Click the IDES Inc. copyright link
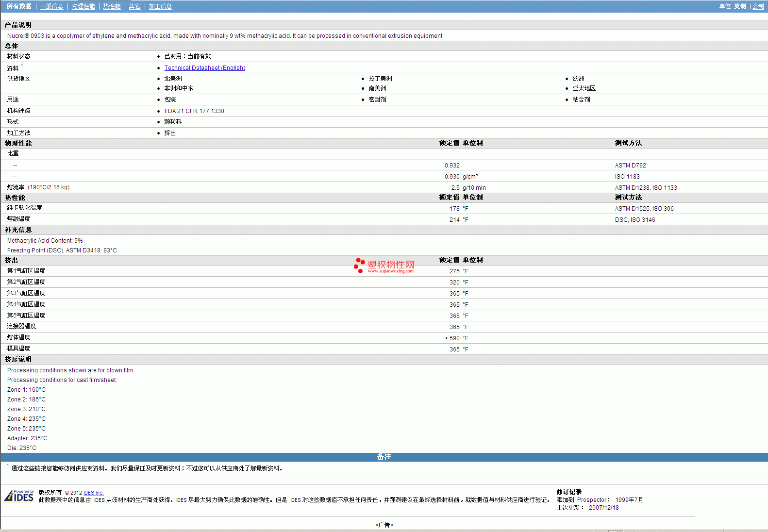768x532 pixels. tap(93, 493)
